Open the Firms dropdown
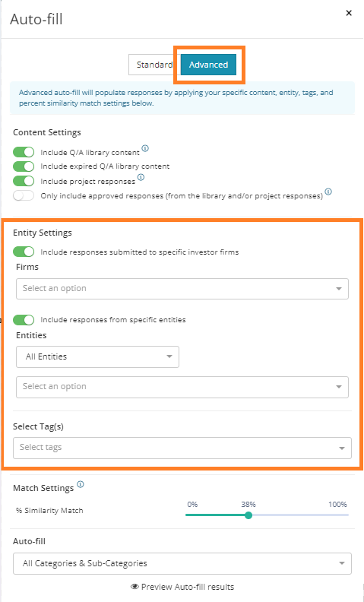Viewport: 364px width, 602px height. point(182,289)
